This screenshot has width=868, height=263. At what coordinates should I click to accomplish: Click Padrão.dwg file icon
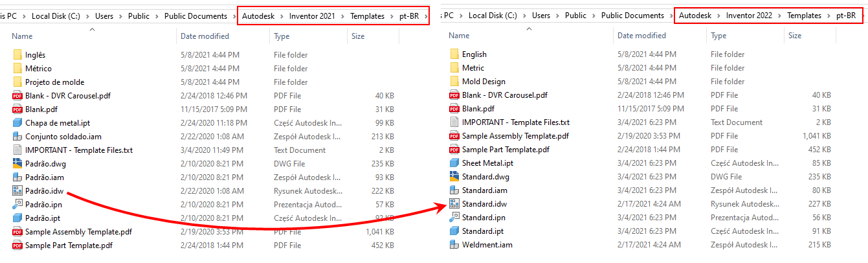pos(17,164)
